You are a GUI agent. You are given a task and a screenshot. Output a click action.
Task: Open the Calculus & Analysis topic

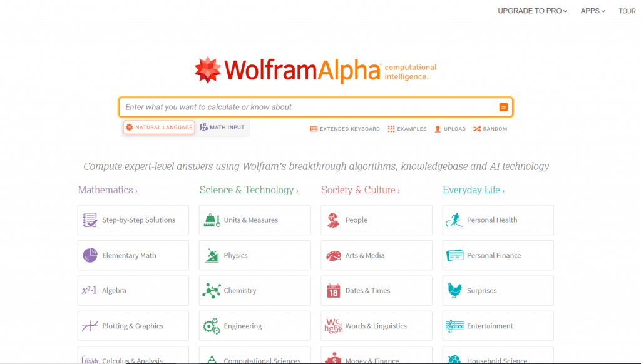click(x=133, y=355)
